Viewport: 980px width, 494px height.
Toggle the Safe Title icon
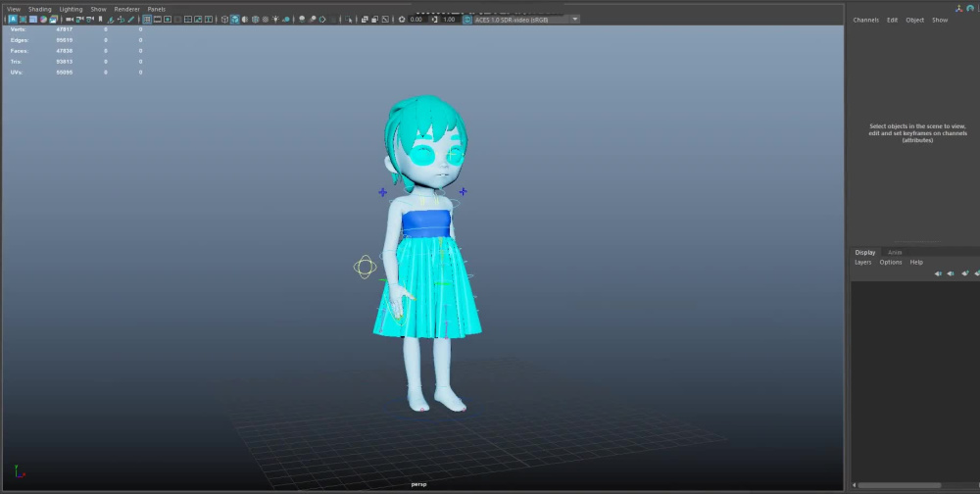tap(208, 20)
